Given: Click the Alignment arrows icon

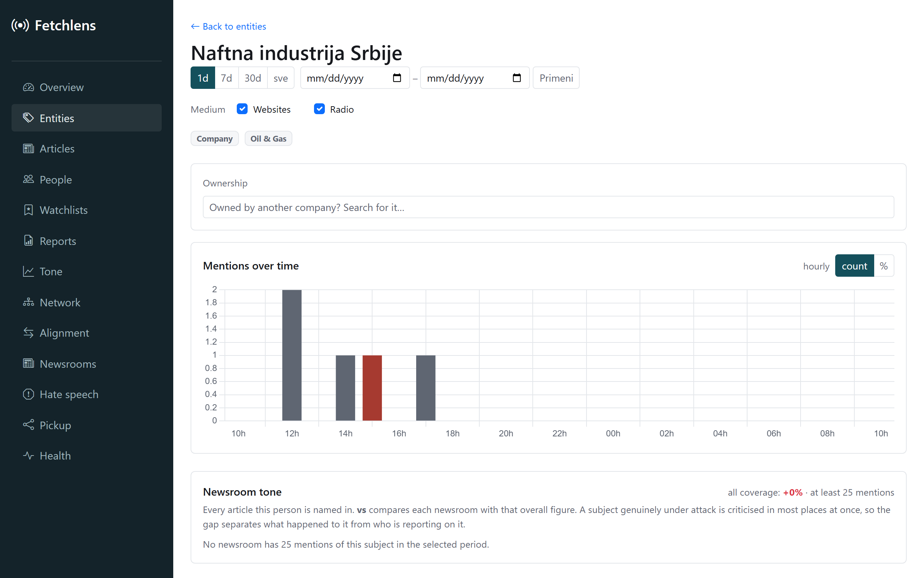Looking at the screenshot, I should point(28,333).
